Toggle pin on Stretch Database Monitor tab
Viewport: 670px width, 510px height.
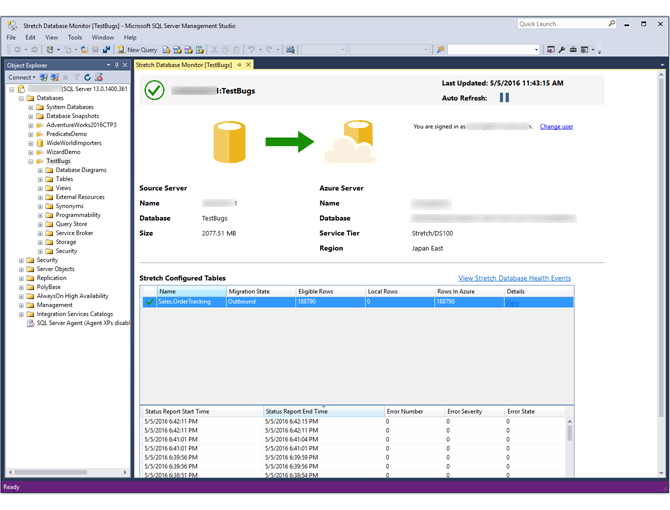[x=240, y=65]
